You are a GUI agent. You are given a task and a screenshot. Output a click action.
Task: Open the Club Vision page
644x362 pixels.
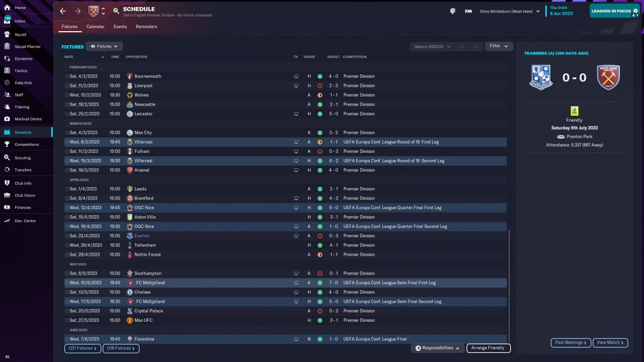[x=25, y=195]
